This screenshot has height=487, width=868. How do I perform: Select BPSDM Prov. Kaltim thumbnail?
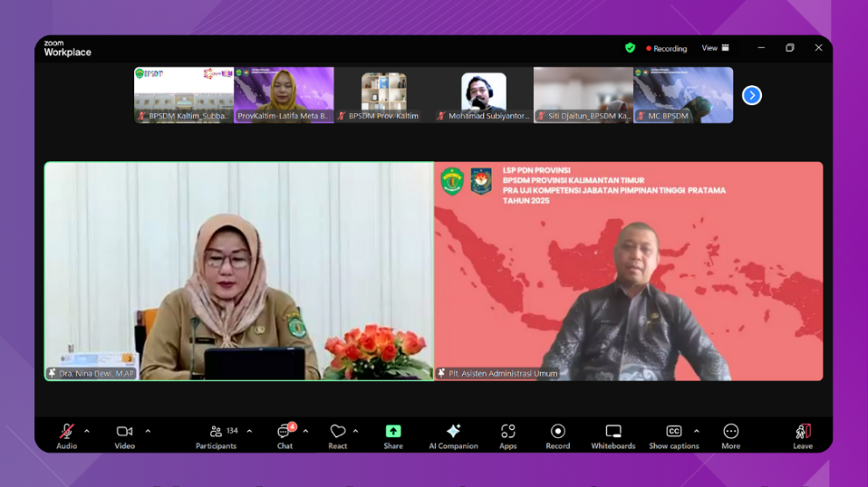point(384,95)
